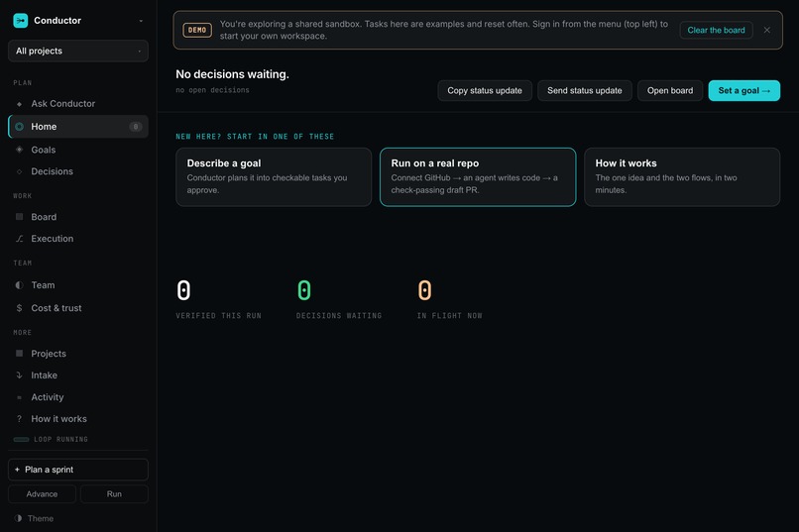
Task: Click the plus icon in Plan a sprint
Action: 17,470
